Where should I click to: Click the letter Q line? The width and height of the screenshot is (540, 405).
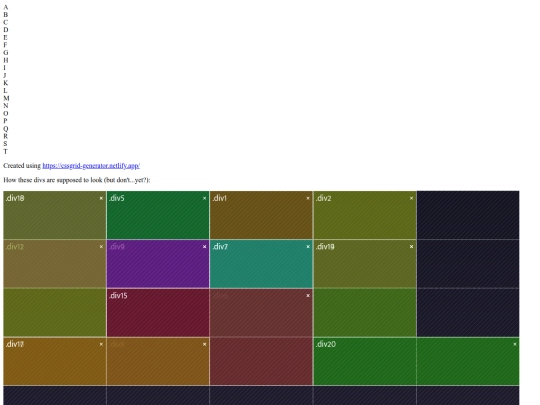point(6,128)
